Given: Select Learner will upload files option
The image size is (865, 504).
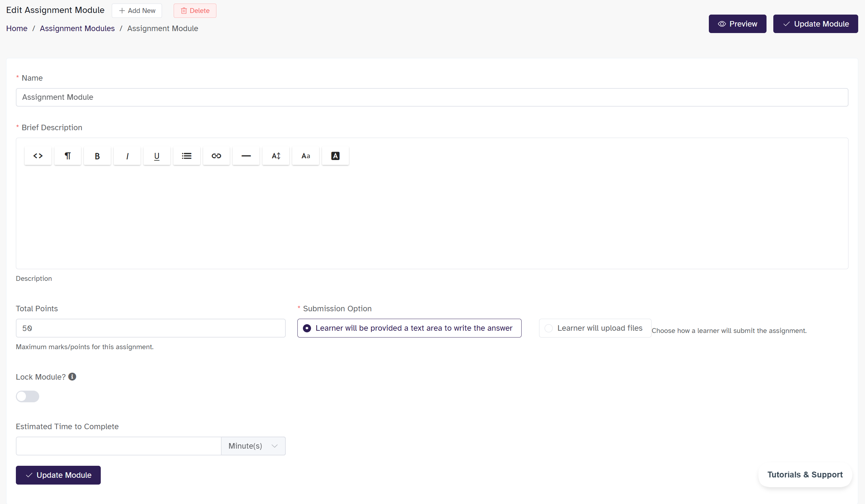Looking at the screenshot, I should point(548,328).
